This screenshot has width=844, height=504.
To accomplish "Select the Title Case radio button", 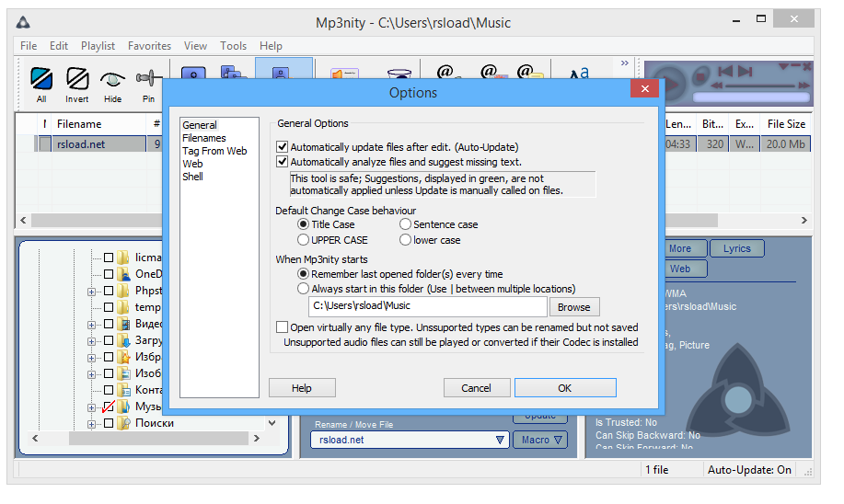I will [304, 224].
